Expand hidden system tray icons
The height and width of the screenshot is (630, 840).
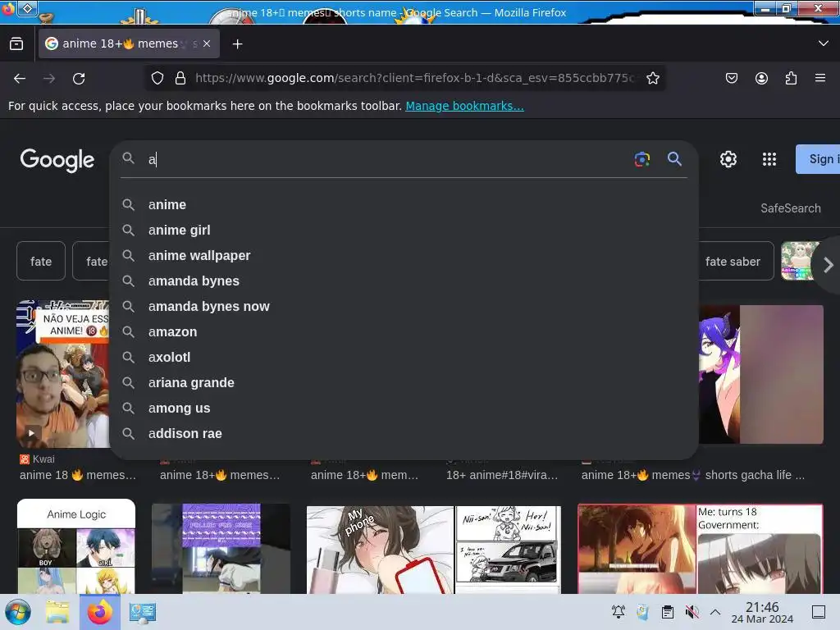tap(715, 611)
